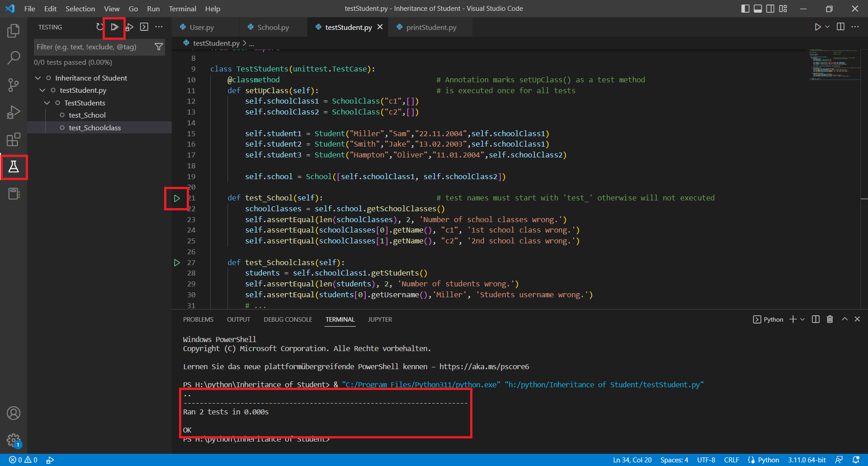Viewport: 868px width, 466px height.
Task: Switch to OUTPUT panel tab
Action: tap(238, 319)
